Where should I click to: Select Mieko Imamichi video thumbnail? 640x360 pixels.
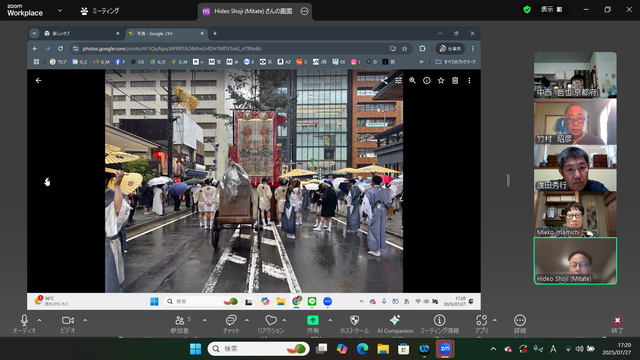click(575, 214)
